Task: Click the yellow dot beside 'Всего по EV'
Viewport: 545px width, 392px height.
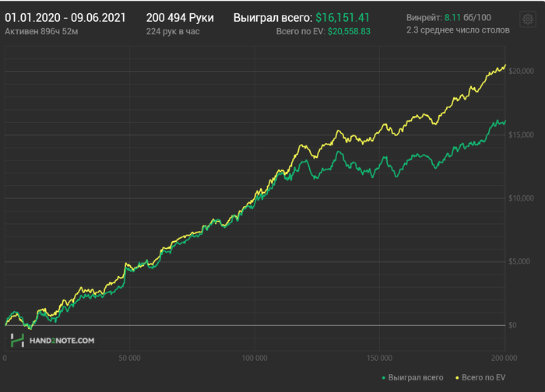Action: click(x=458, y=378)
